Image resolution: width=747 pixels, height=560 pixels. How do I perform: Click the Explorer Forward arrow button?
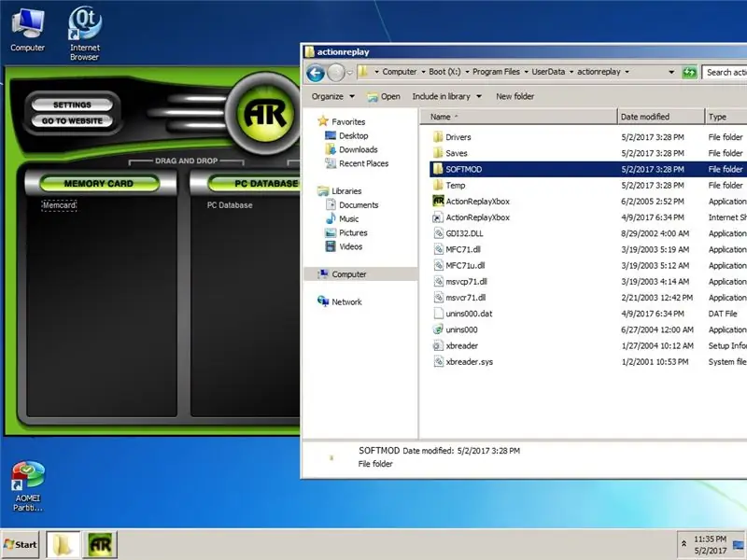336,73
